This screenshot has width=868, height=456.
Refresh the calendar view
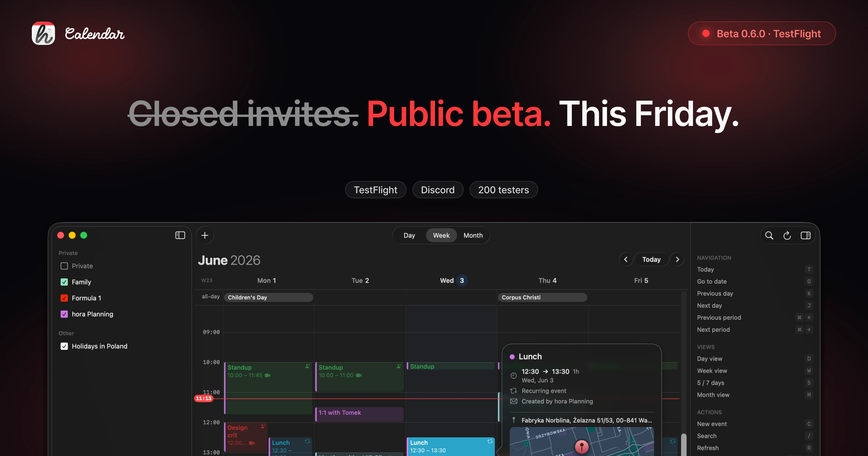[x=787, y=235]
